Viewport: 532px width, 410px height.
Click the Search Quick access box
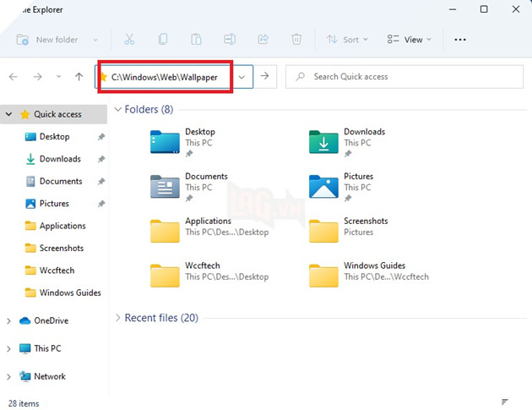tap(404, 77)
